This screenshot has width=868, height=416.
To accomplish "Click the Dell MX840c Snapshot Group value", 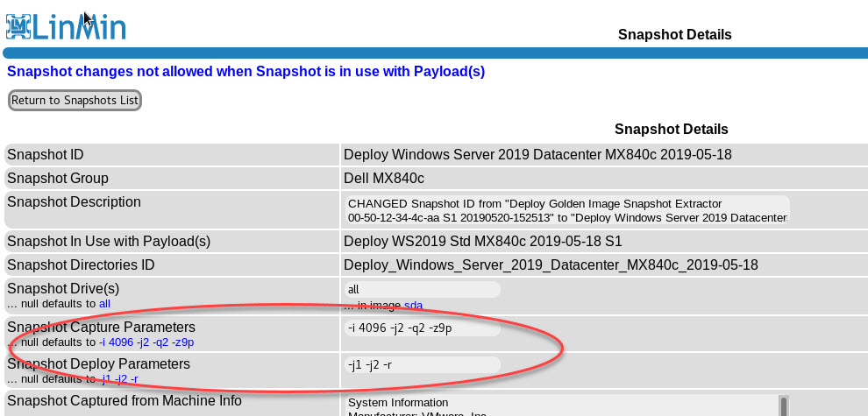I will tap(384, 179).
